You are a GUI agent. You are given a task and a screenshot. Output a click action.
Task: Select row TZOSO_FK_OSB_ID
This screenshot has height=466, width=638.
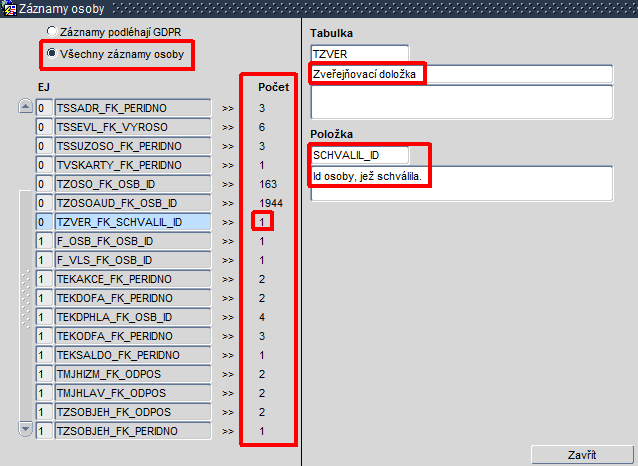[133, 184]
